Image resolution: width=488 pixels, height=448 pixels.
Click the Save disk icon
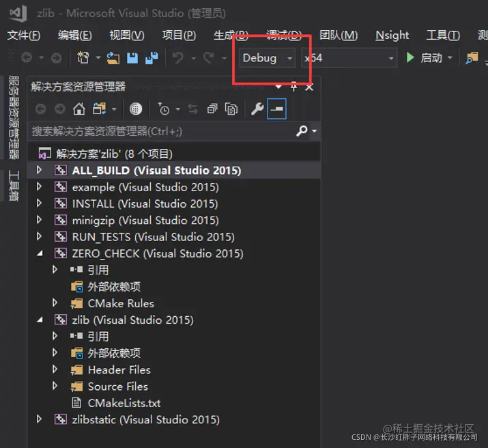tap(132, 58)
